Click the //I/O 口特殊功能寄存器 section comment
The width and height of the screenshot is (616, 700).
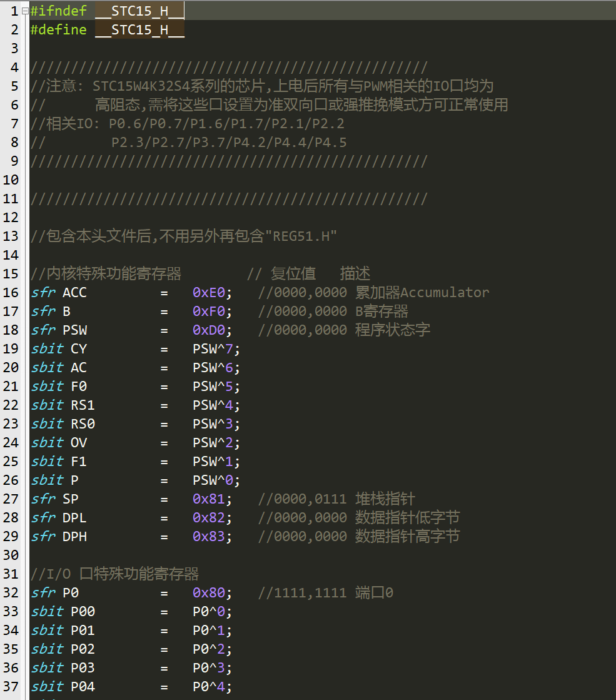click(114, 574)
